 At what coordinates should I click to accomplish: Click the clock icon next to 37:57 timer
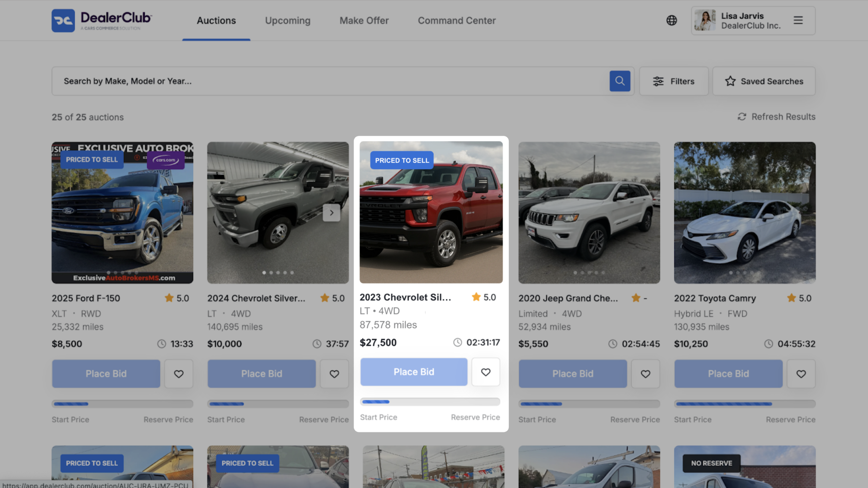317,344
